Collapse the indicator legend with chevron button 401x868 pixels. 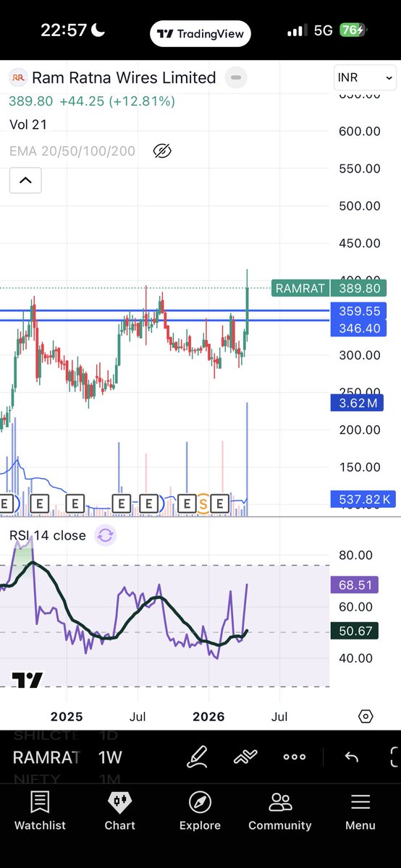(x=25, y=180)
